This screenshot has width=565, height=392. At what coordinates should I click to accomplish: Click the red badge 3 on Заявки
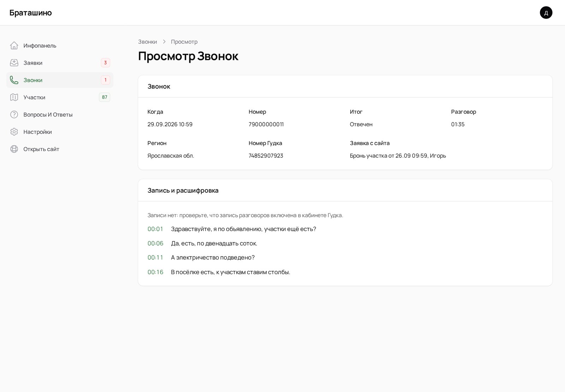pyautogui.click(x=105, y=63)
